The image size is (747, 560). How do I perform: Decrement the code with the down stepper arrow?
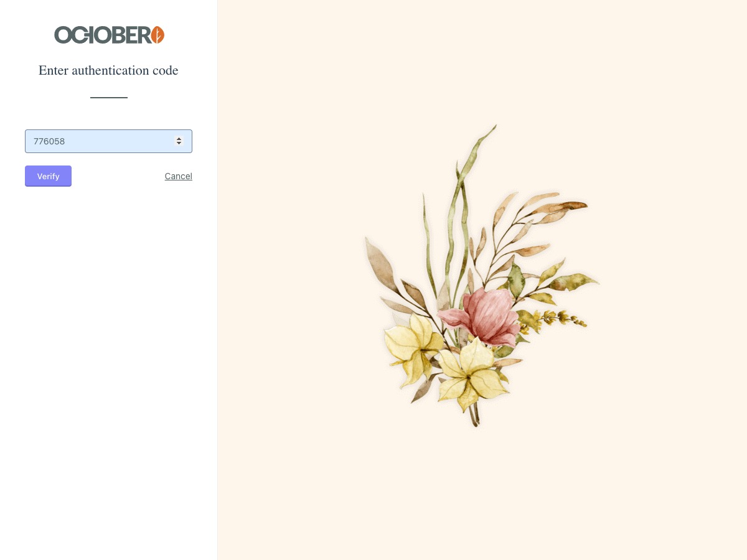tap(179, 144)
